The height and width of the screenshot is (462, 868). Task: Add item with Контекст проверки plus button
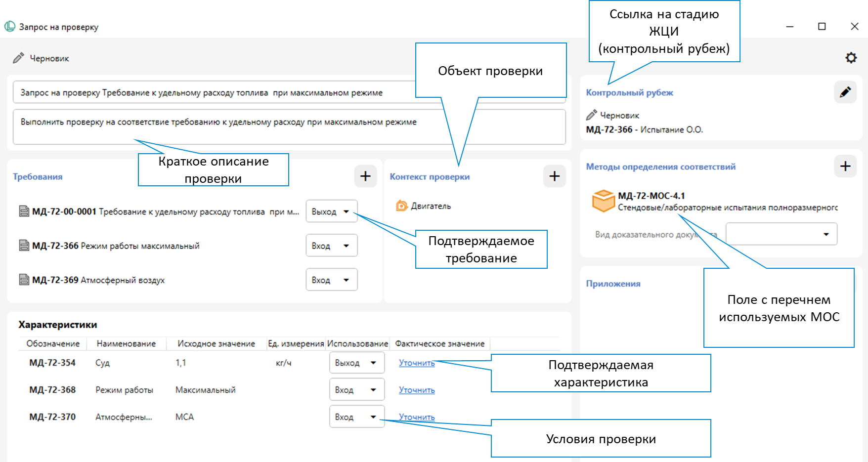[554, 176]
